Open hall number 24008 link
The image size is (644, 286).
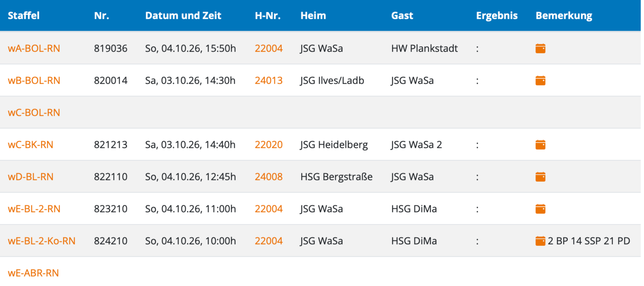point(269,177)
